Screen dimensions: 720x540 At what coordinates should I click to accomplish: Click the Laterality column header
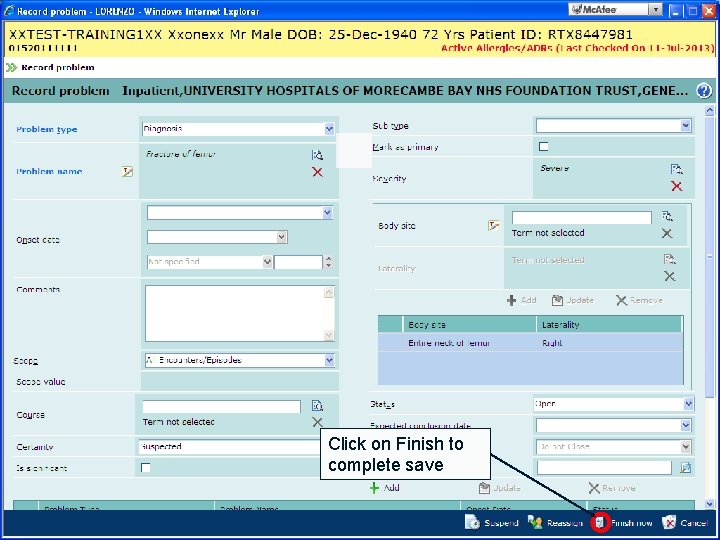click(x=609, y=325)
